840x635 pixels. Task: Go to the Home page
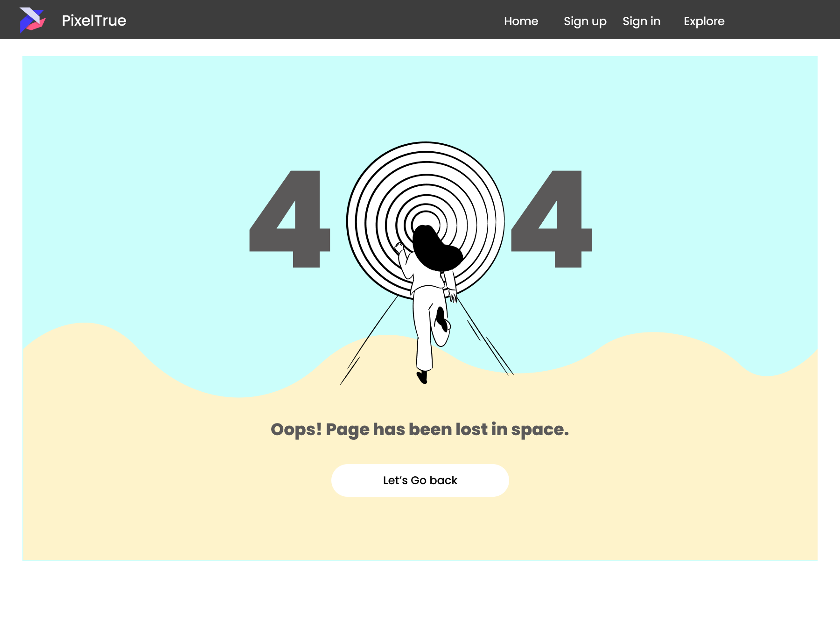[x=521, y=21]
